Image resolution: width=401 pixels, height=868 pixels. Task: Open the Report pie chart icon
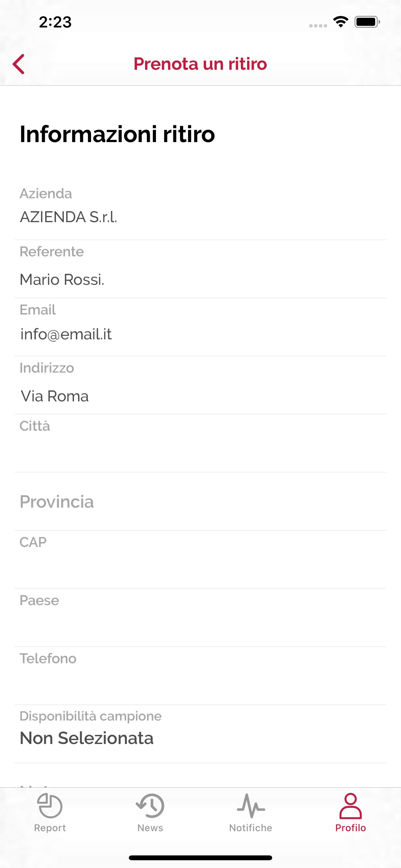click(50, 806)
